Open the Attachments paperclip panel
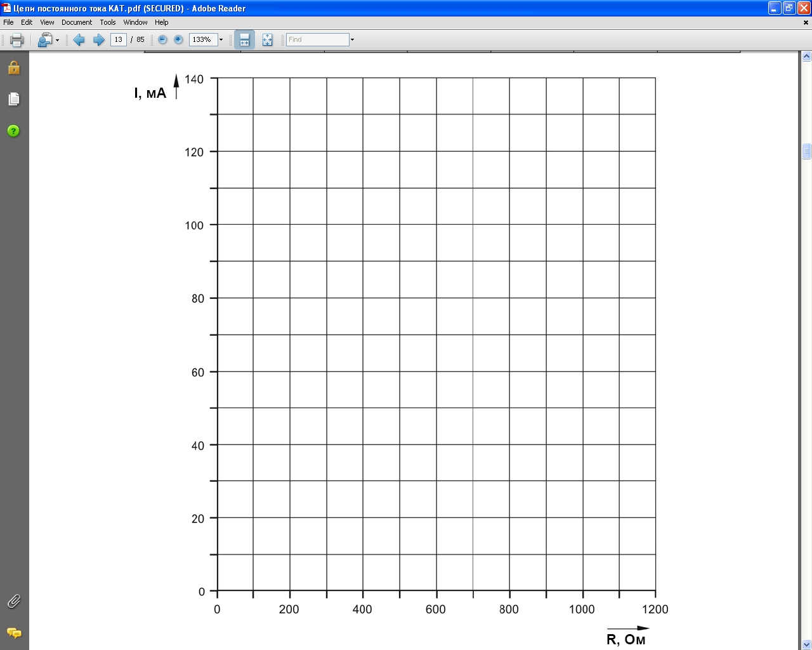Screen dimensions: 812x650 click(14, 601)
